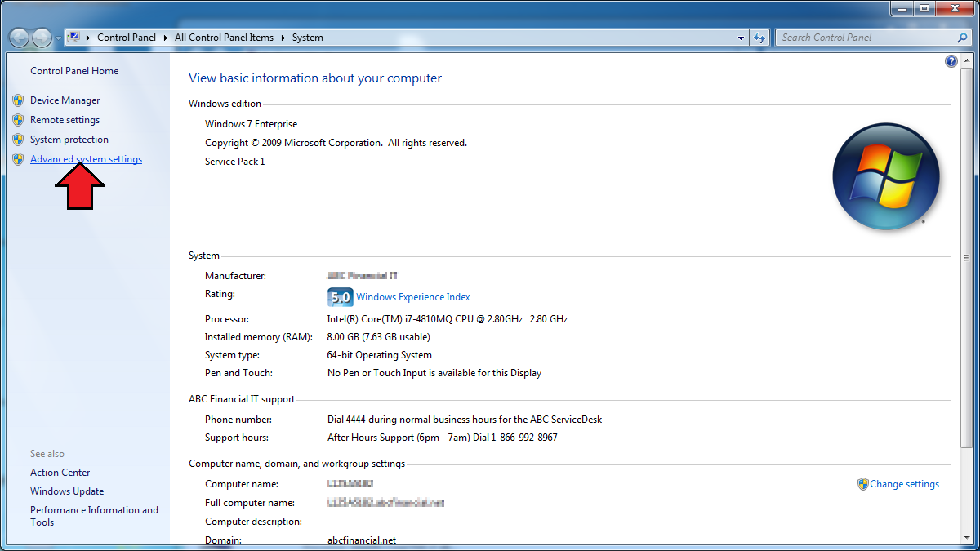Click the shield icon next to Device Manager
The height and width of the screenshot is (551, 980).
(x=18, y=100)
